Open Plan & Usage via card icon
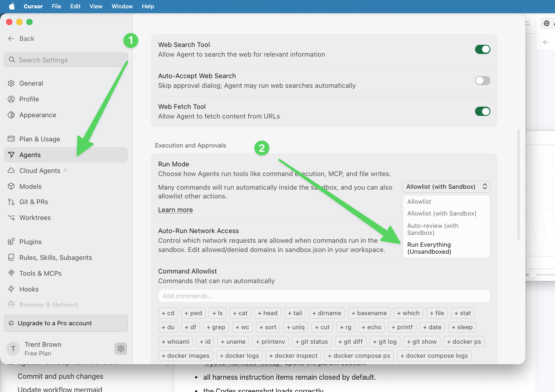Screen dimensions: 555x392 click(11, 139)
